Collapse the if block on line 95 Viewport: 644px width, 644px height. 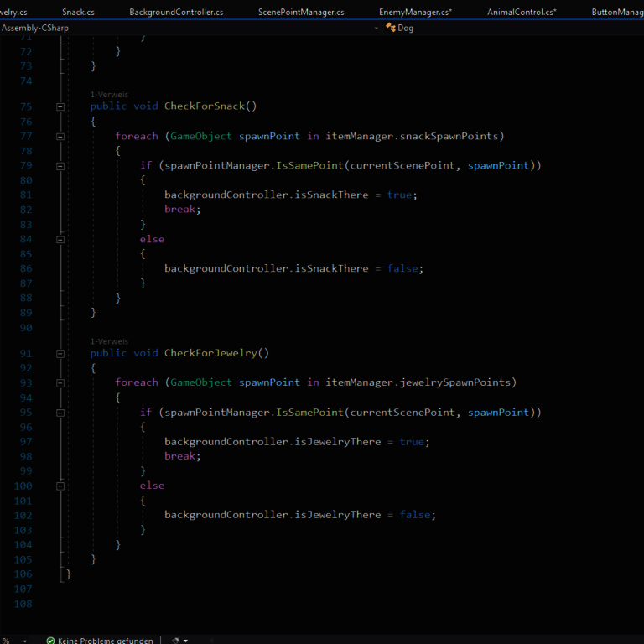click(x=60, y=413)
